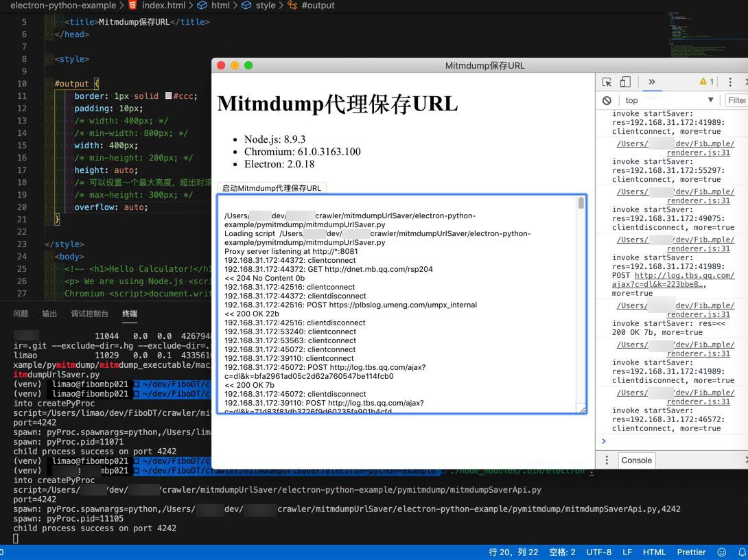Switch to the 输出 panel tab
The width and height of the screenshot is (748, 560).
49,314
